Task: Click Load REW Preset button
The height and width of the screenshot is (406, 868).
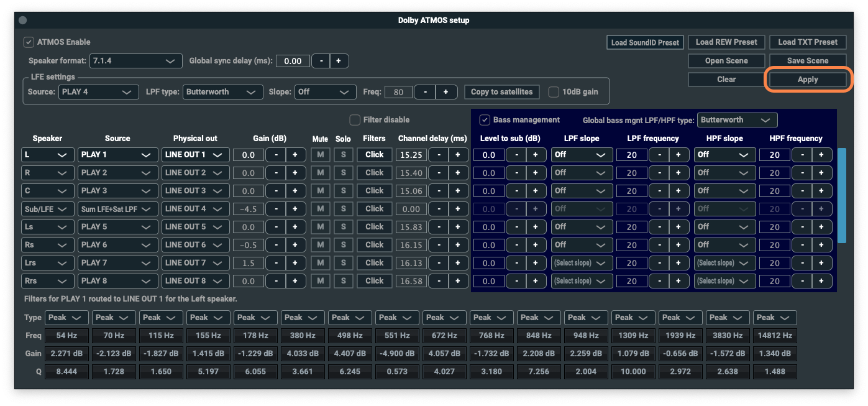Action: click(x=726, y=42)
